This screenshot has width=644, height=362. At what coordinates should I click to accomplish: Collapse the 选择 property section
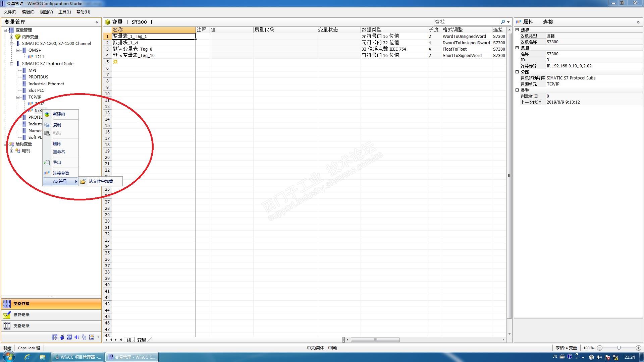pos(517,30)
